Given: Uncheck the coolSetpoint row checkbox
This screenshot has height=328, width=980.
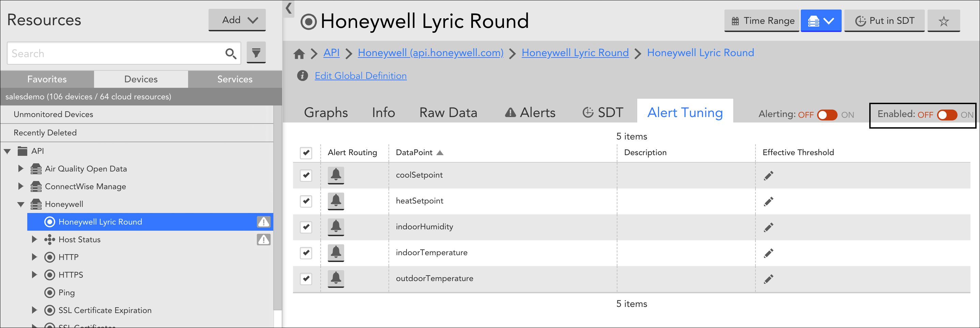Looking at the screenshot, I should click(306, 175).
